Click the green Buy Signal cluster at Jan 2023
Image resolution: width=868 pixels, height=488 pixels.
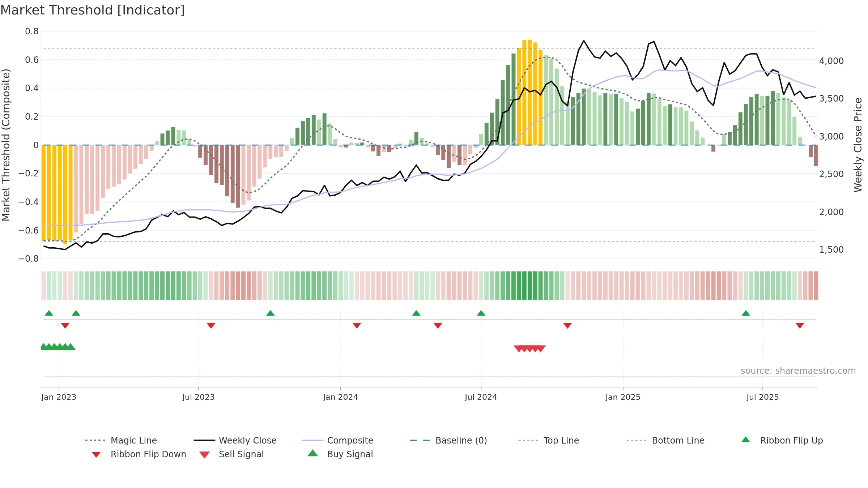(x=58, y=347)
